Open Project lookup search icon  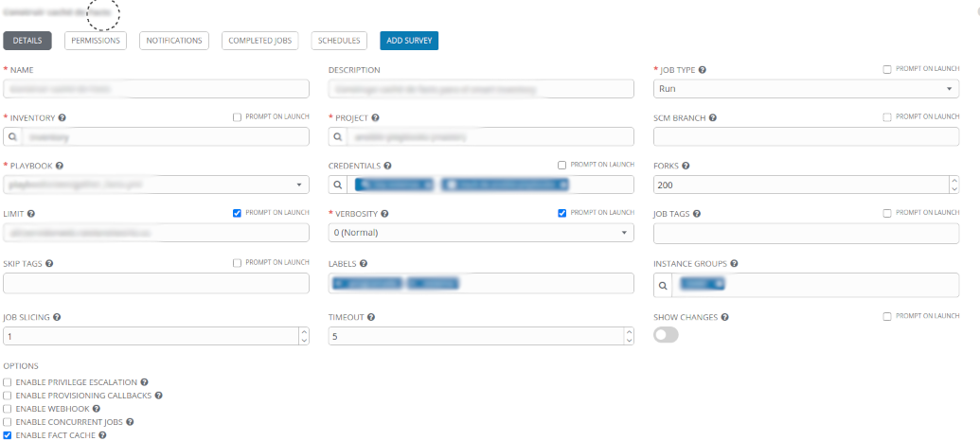337,137
